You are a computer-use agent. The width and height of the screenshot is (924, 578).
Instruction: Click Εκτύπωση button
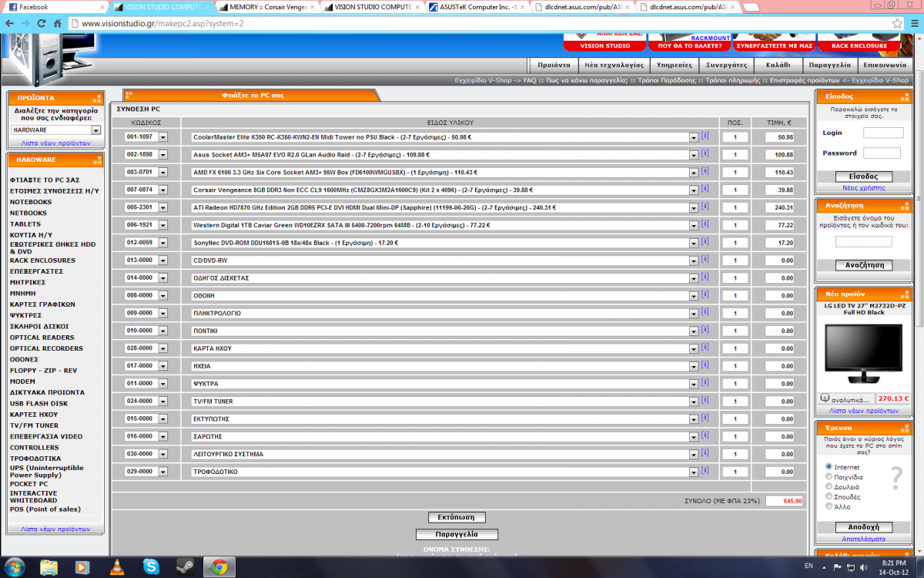pyautogui.click(x=457, y=517)
